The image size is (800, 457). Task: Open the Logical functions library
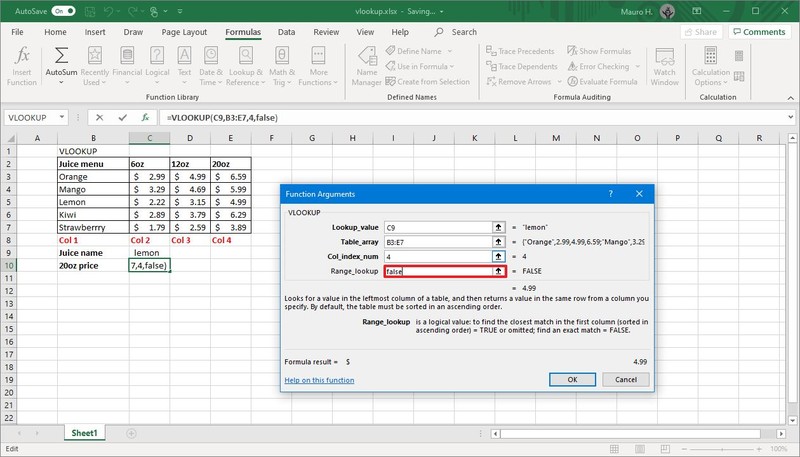[157, 66]
